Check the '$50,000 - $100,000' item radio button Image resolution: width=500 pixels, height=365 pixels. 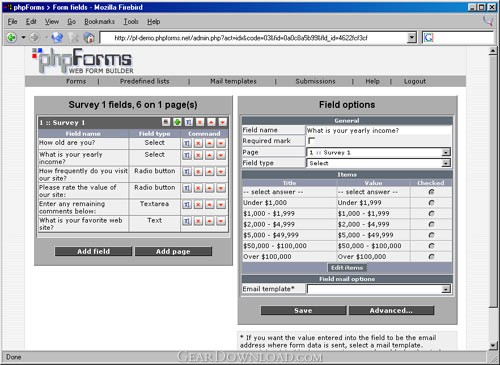[x=431, y=246]
